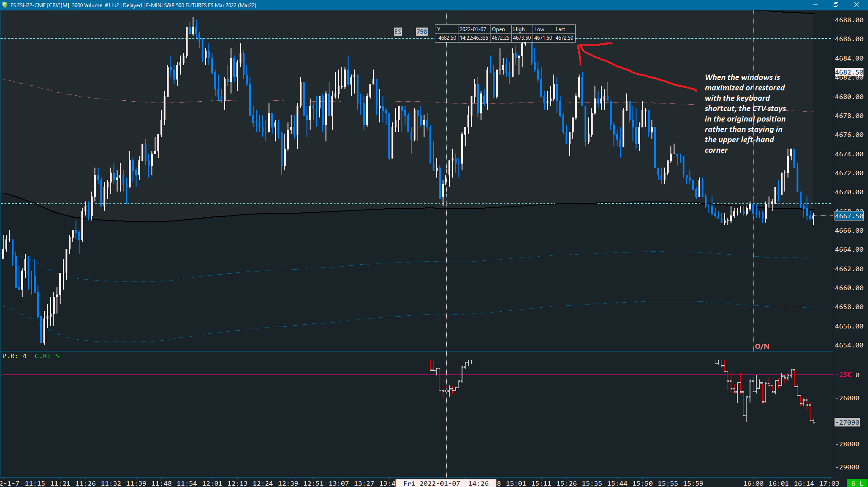
Task: Click the Sierra Chart title bar app icon
Action: point(5,5)
